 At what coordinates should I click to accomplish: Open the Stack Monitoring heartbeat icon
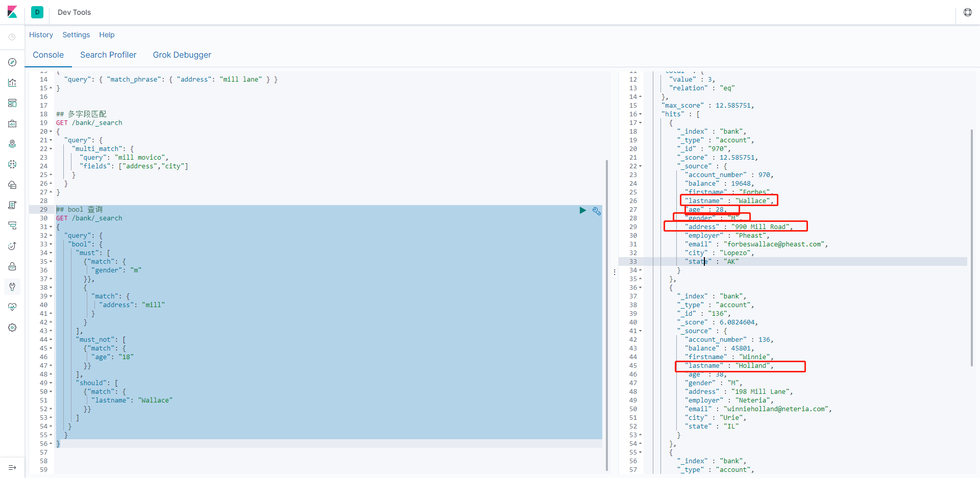coord(12,307)
